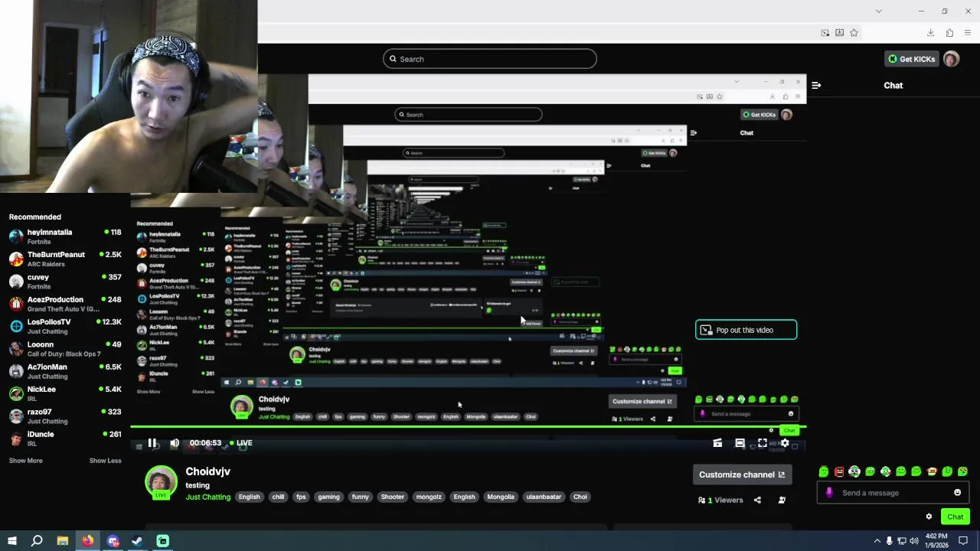Open the Just Chatting category link
The height and width of the screenshot is (551, 980).
point(208,497)
